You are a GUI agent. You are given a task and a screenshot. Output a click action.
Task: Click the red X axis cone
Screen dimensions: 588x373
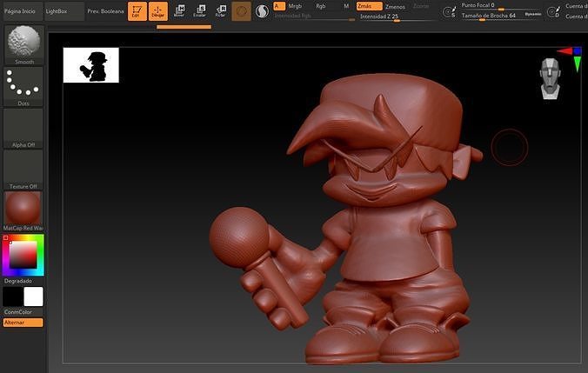[x=565, y=51]
